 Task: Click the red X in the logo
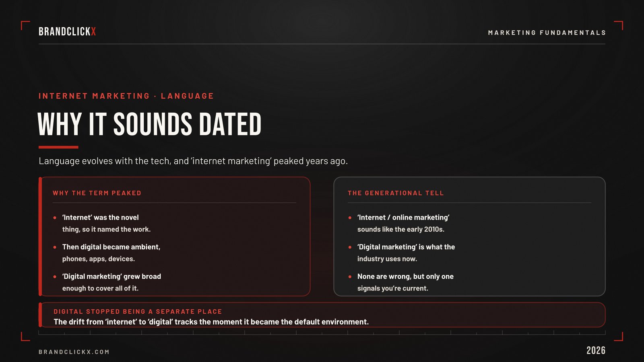(x=93, y=32)
